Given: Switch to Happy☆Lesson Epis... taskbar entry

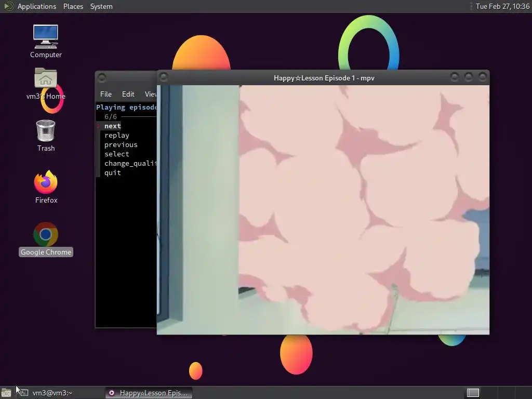Looking at the screenshot, I should pyautogui.click(x=149, y=393).
